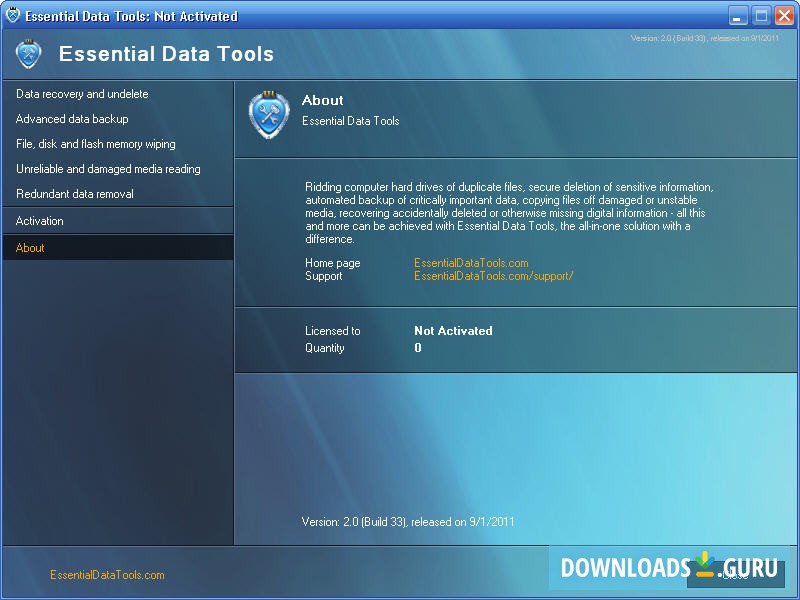Click the 'Support' label
Viewport: 800px width, 600px height.
(323, 276)
